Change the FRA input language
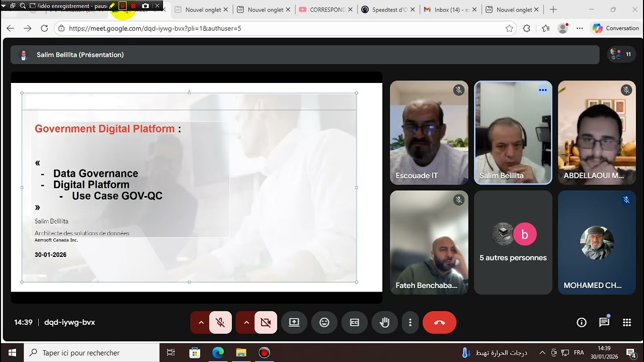 click(579, 353)
